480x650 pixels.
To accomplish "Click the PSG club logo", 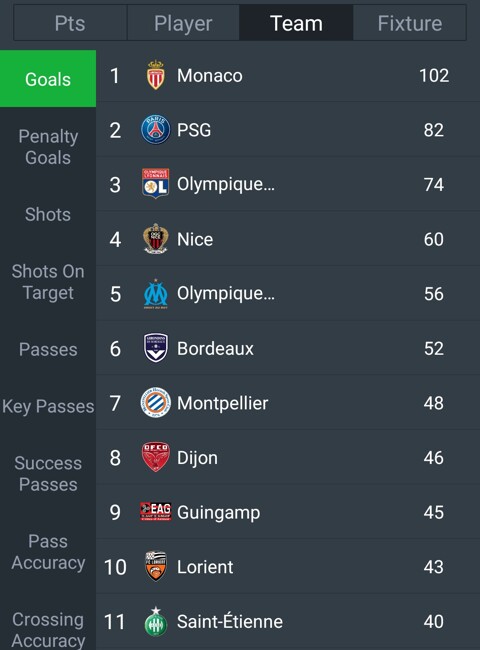I will tap(155, 130).
